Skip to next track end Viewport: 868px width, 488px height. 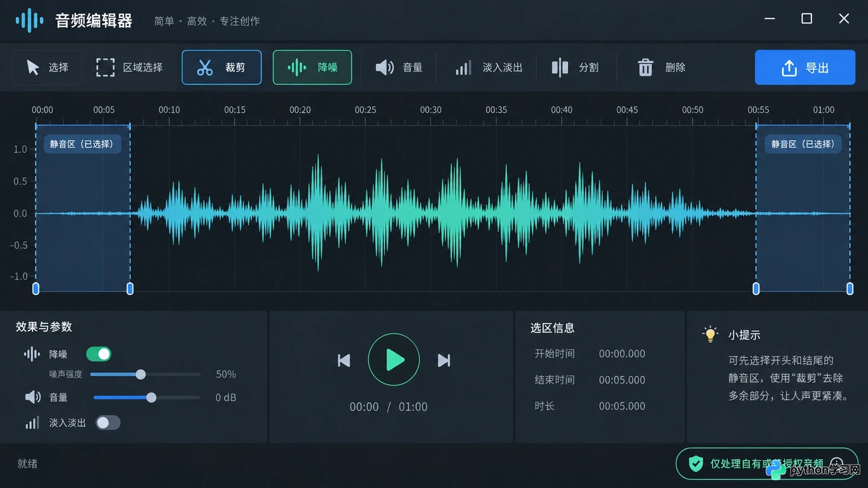click(x=444, y=360)
